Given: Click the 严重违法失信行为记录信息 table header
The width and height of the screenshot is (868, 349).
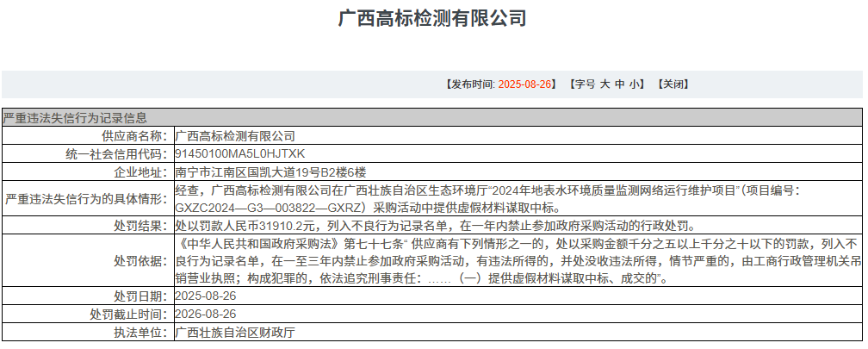Looking at the screenshot, I should click(75, 118).
